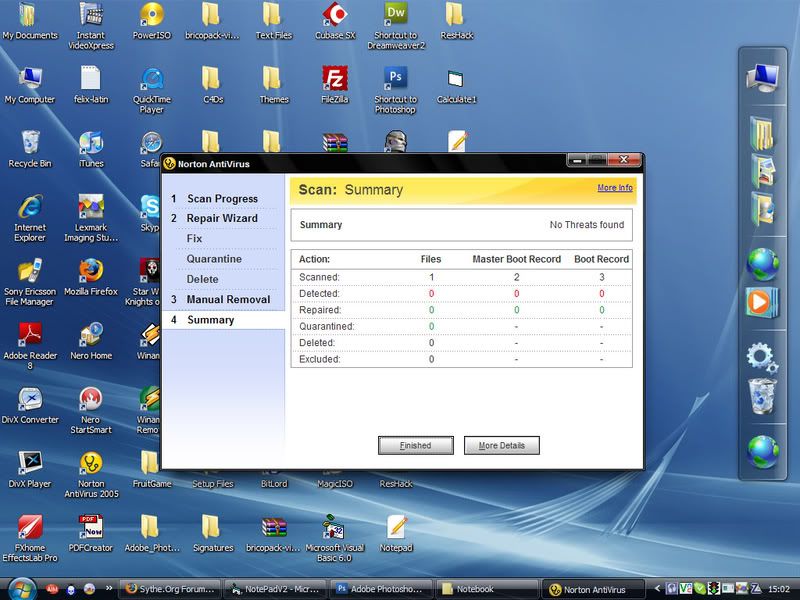
Task: Open the C4Ds desktop folder
Action: pos(213,84)
